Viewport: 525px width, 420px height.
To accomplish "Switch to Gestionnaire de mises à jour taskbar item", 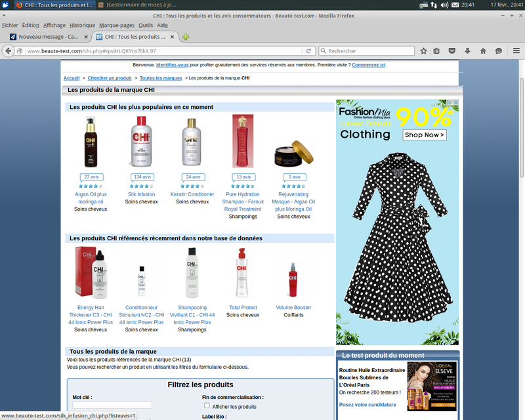I will [x=137, y=5].
